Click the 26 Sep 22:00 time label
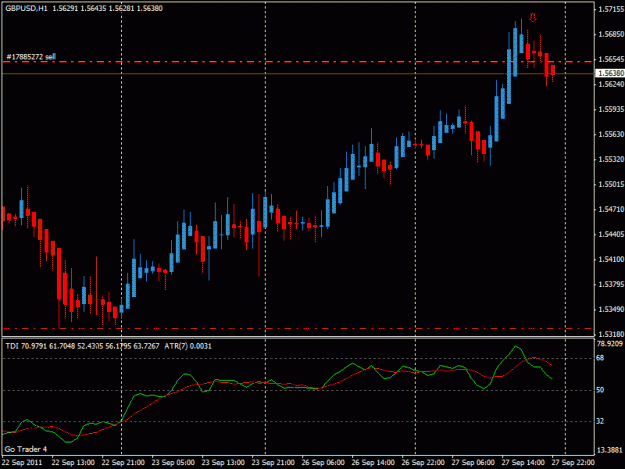This screenshot has height=469, width=625. pos(423,463)
